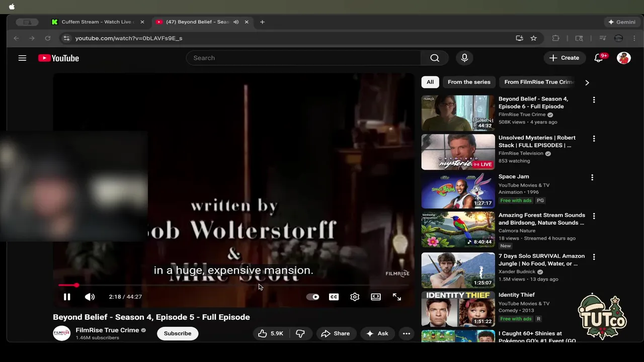The height and width of the screenshot is (362, 644).
Task: Click the Create button
Action: tap(565, 58)
